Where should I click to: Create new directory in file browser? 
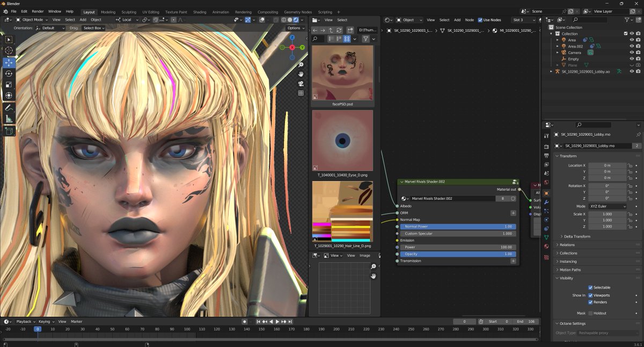[x=349, y=30]
